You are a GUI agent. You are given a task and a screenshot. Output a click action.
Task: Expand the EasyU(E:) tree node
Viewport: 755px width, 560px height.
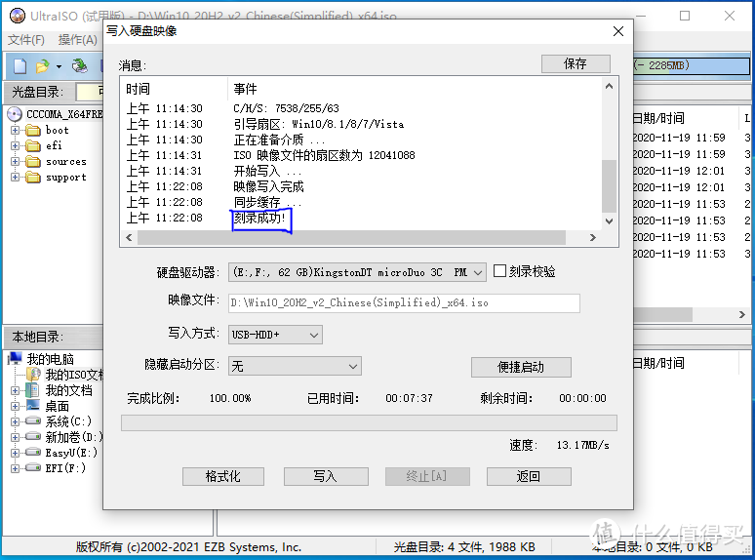pos(15,453)
